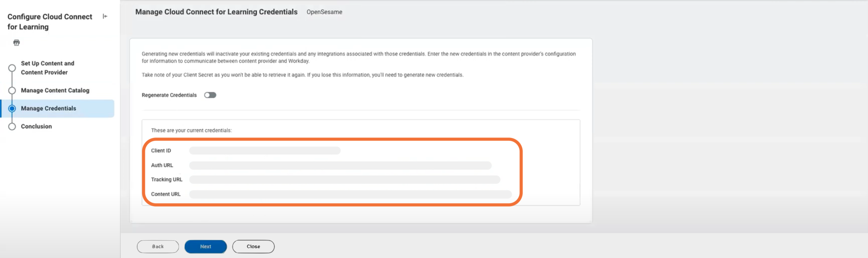868x258 pixels.
Task: Click the Content URL label
Action: 166,194
